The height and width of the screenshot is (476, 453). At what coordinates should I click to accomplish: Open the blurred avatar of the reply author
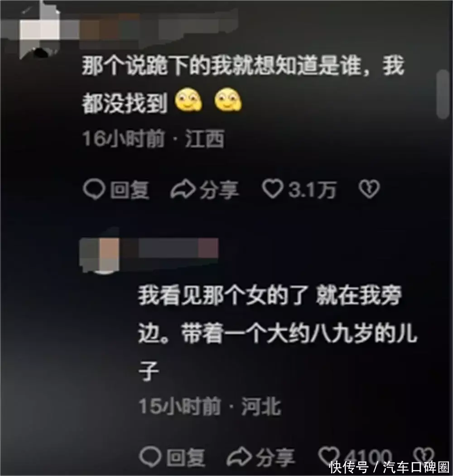tap(100, 255)
